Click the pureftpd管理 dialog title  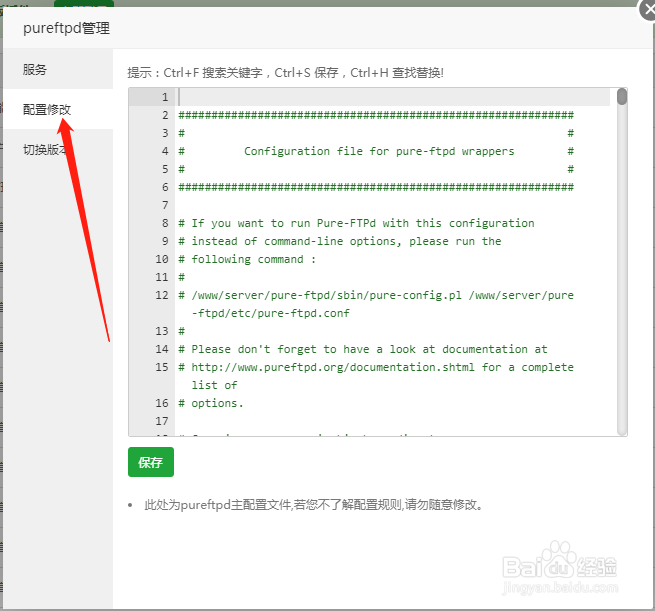[66, 28]
